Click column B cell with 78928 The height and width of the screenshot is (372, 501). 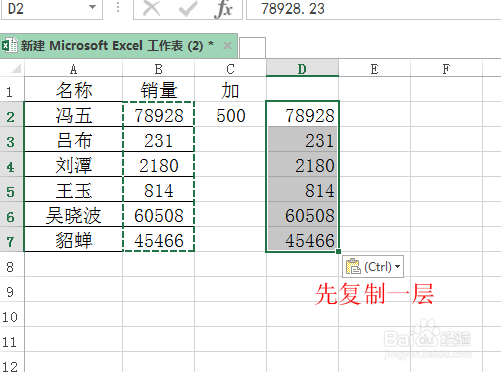coord(159,114)
